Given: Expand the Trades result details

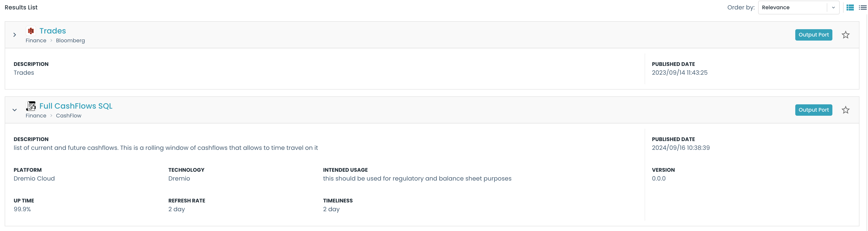Looking at the screenshot, I should tap(15, 34).
